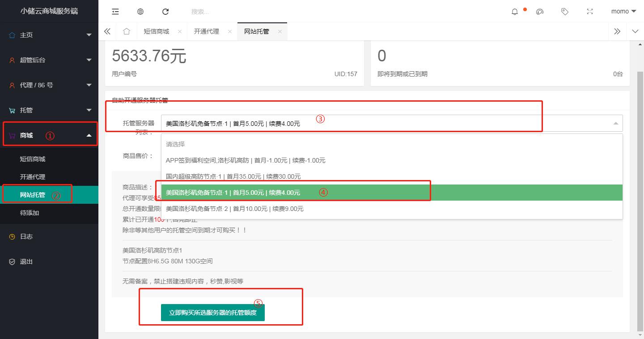Click 立即购买所选服务器的托管额度 button
The image size is (644, 339).
pyautogui.click(x=213, y=313)
